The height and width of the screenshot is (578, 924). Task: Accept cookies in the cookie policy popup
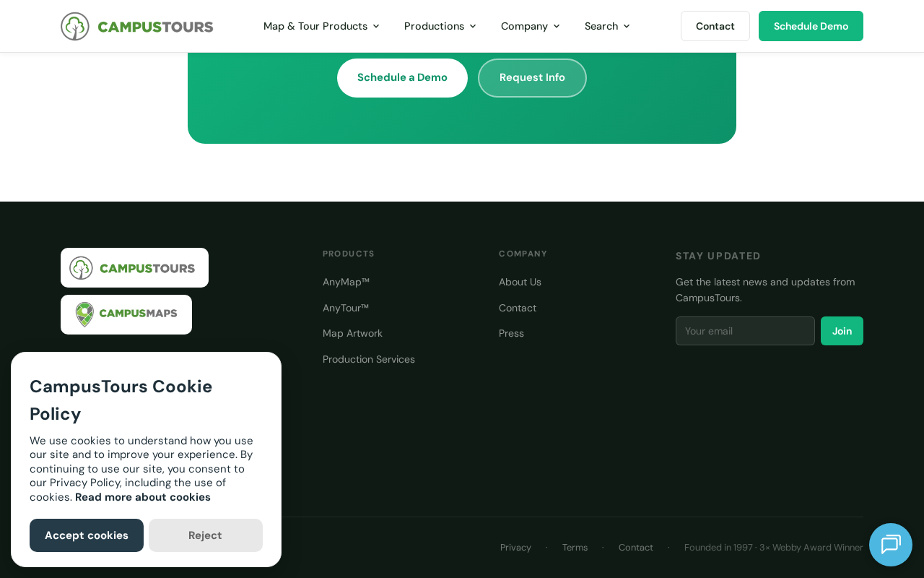(x=87, y=535)
